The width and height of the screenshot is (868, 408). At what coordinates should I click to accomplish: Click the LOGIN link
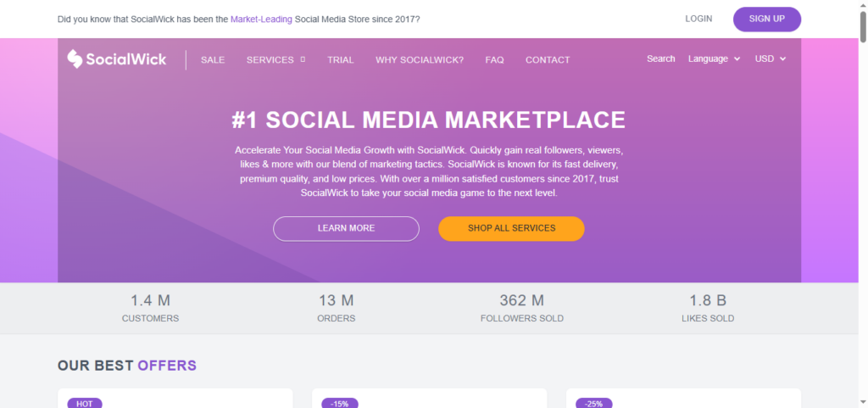(698, 19)
